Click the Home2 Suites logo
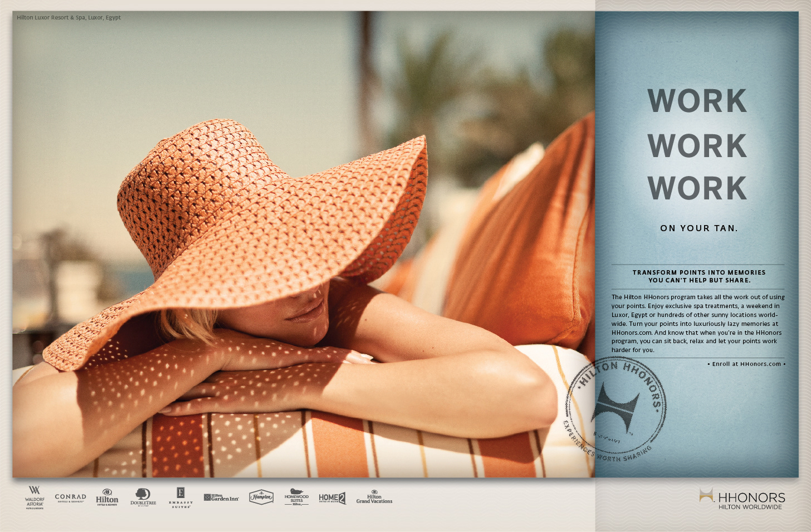Screen dimensions: 811x532 (x=332, y=498)
